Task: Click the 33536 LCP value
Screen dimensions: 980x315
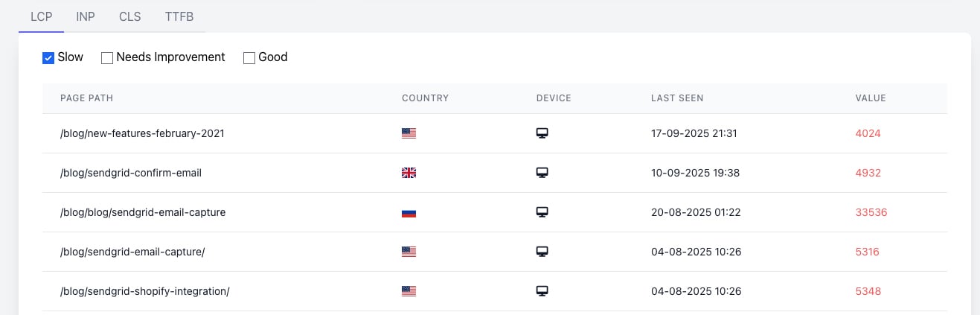Action: pyautogui.click(x=871, y=212)
